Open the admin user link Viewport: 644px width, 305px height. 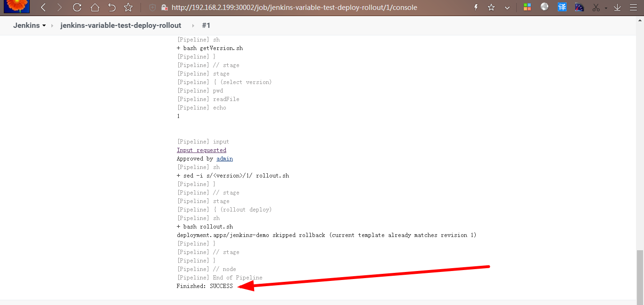224,159
